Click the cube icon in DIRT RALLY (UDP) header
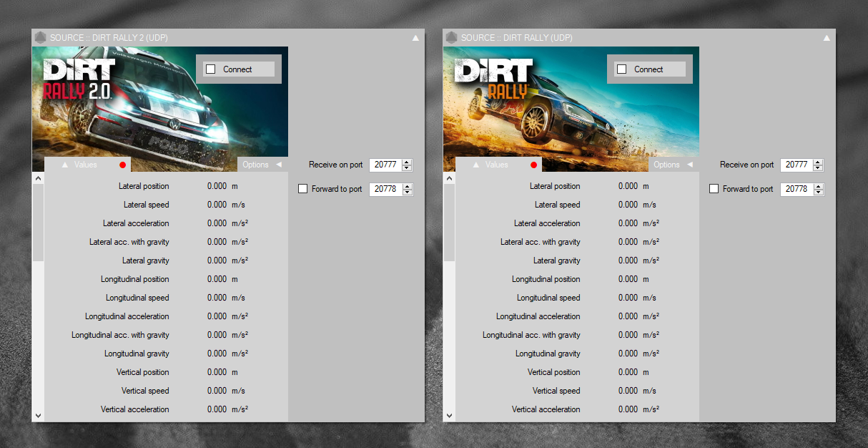This screenshot has height=448, width=868. point(452,37)
